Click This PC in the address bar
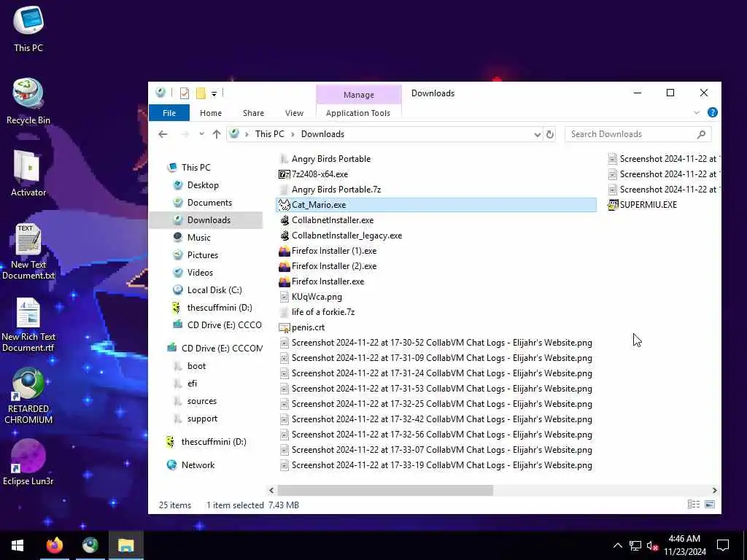 (x=269, y=134)
